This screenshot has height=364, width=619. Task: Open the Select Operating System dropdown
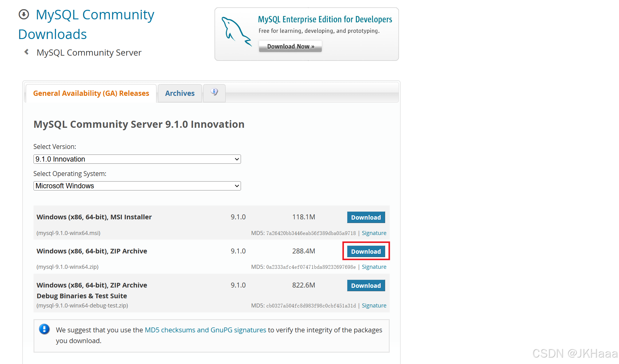pos(137,186)
